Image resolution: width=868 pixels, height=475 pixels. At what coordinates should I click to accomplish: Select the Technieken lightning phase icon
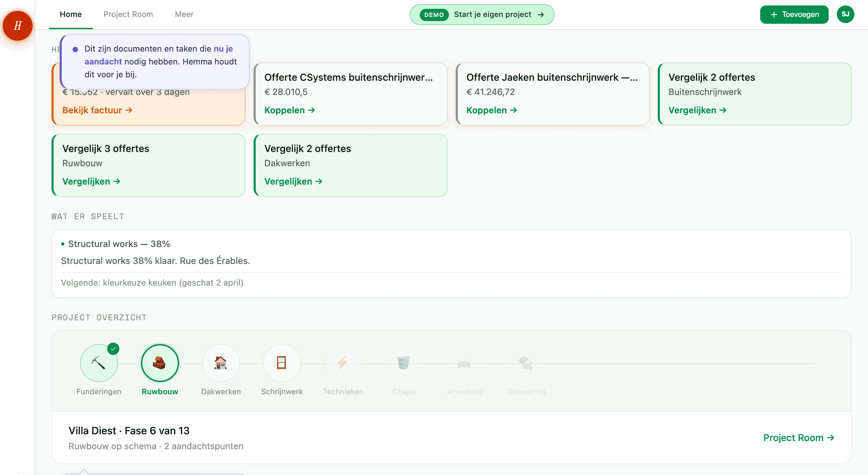[x=343, y=363]
